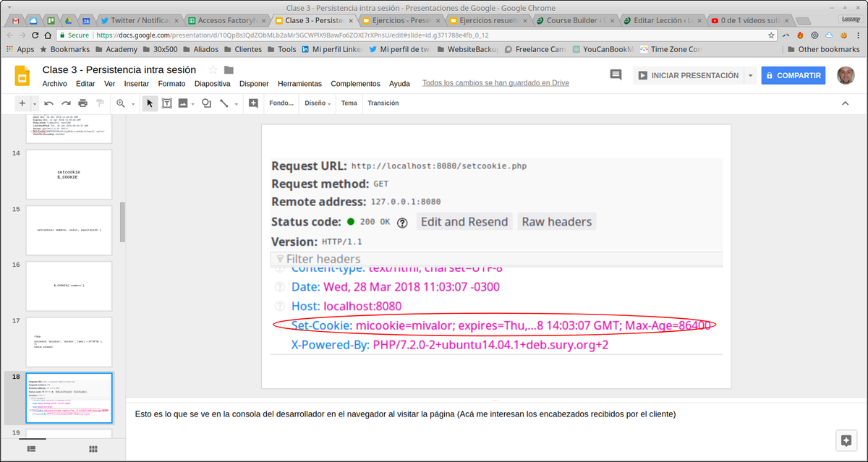The height and width of the screenshot is (462, 868).
Task: Open the Chrome three-dot menu
Action: 857,35
